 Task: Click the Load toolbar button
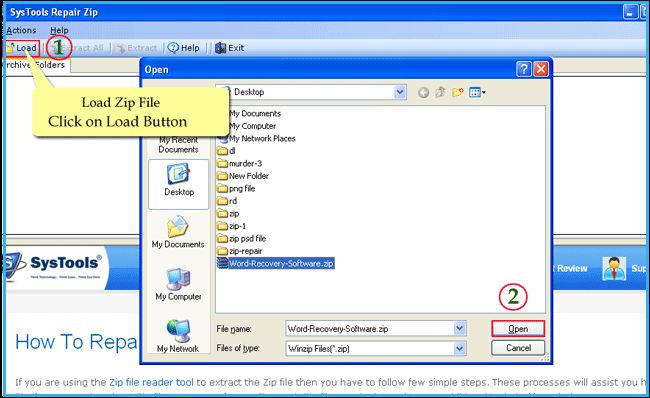pos(22,49)
